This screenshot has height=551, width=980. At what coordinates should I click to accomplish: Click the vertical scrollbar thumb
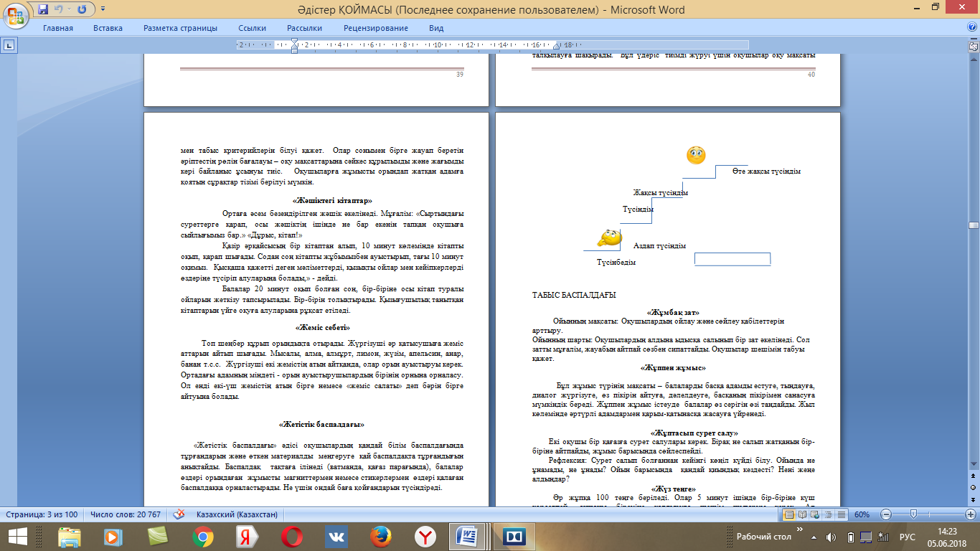click(x=974, y=225)
